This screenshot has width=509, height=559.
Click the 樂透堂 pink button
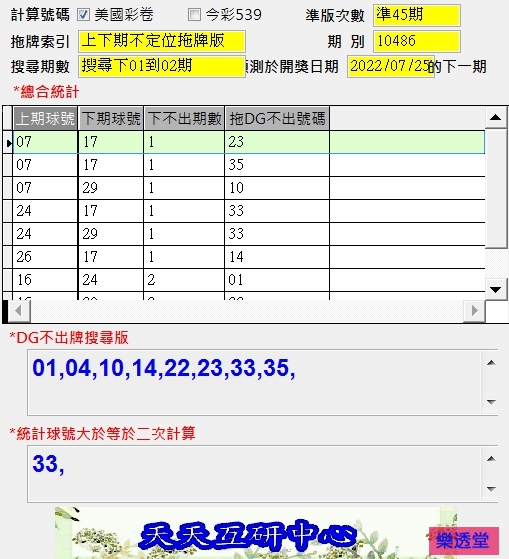pos(464,541)
